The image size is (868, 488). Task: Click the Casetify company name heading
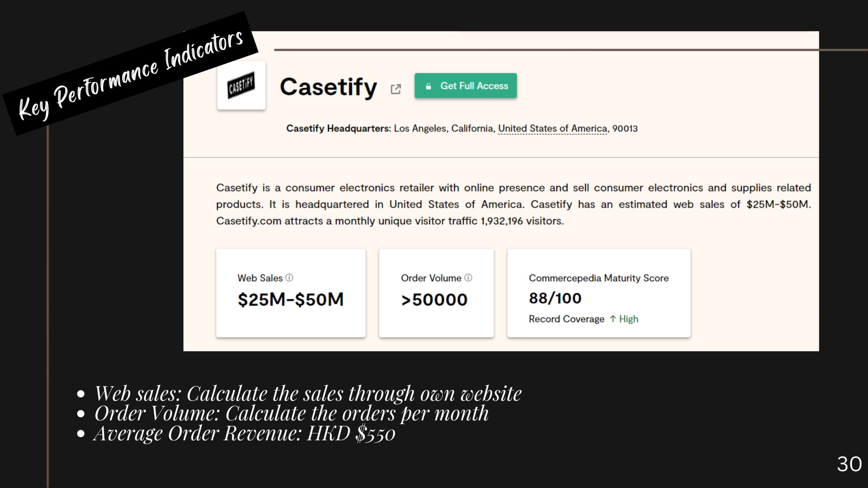pos(328,87)
